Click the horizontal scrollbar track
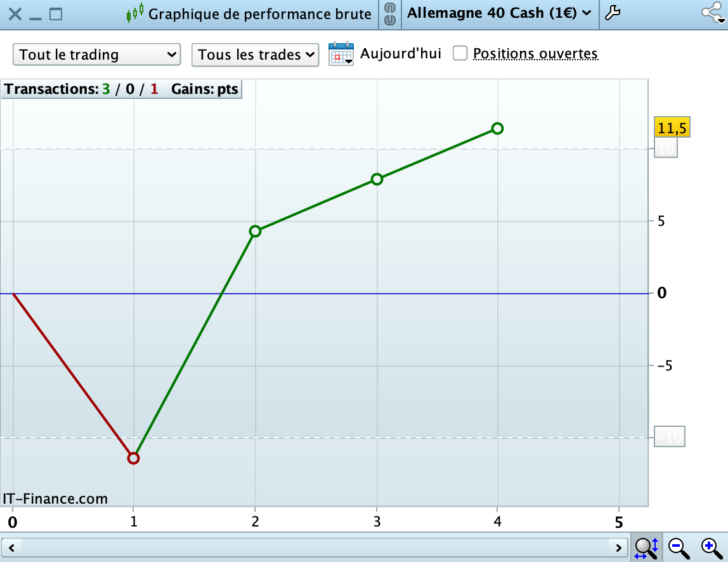The height and width of the screenshot is (562, 728). point(315,548)
